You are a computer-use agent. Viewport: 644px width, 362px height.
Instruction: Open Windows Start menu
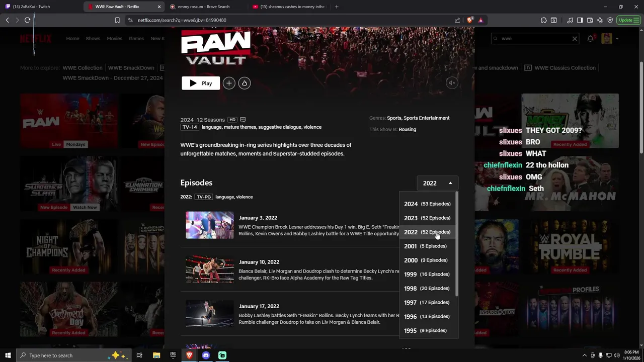[8, 355]
